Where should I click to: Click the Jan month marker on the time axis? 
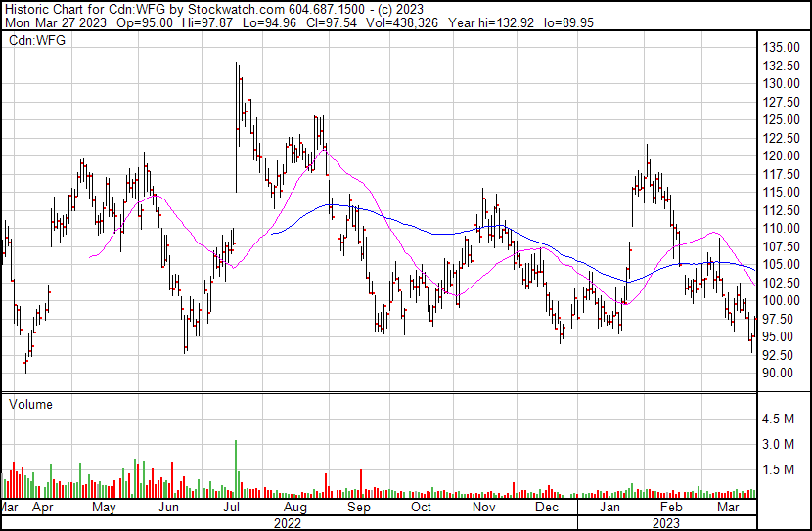click(x=609, y=509)
